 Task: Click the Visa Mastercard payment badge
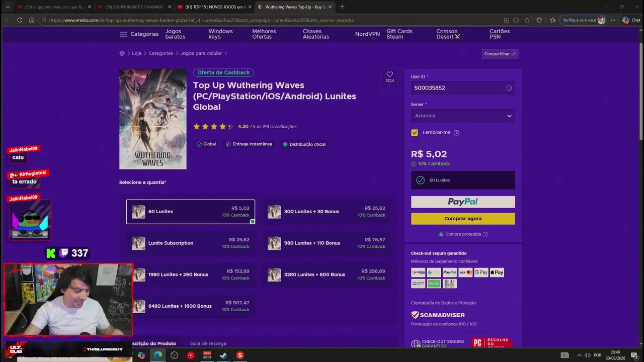coord(465,273)
